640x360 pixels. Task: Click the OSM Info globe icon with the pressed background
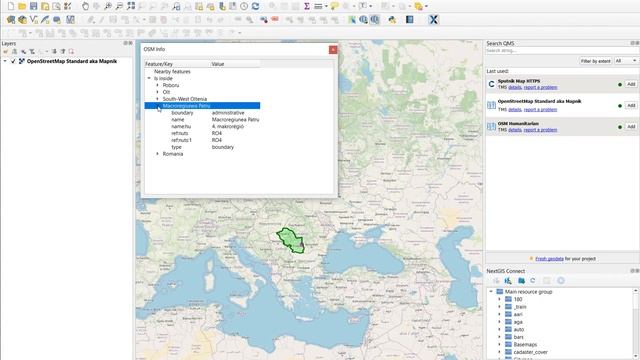pyautogui.click(x=375, y=19)
